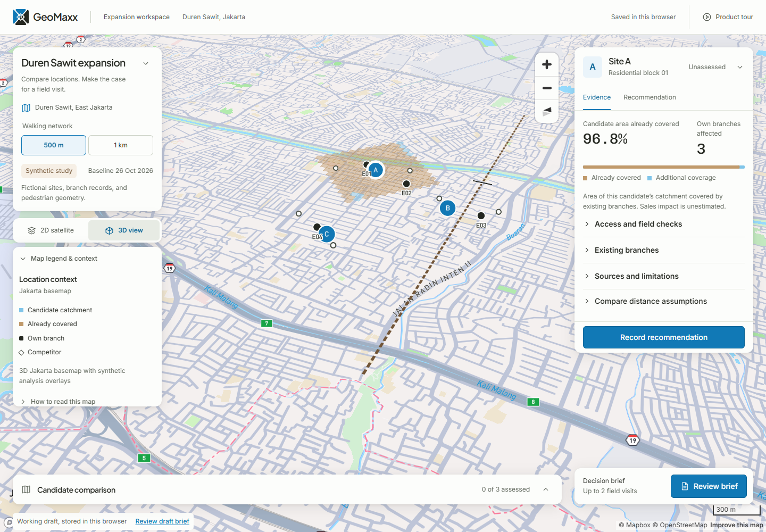Click the Site A letter badge
The image size is (766, 532).
[593, 67]
